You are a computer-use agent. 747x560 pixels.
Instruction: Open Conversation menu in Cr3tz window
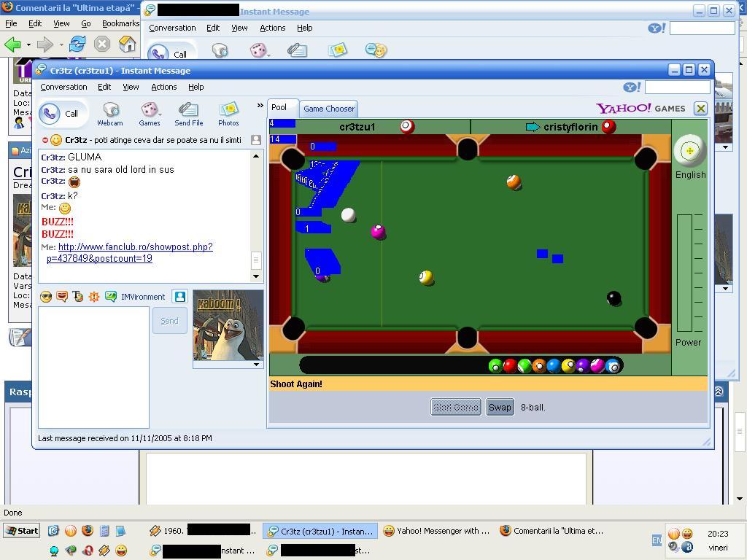coord(64,87)
